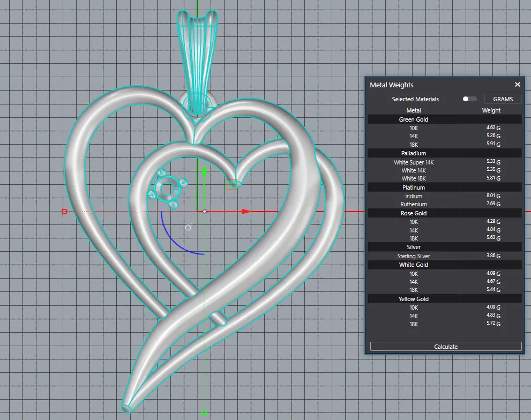Click the GRAMS unit button
Screen dimensions: 531x420
click(x=503, y=99)
